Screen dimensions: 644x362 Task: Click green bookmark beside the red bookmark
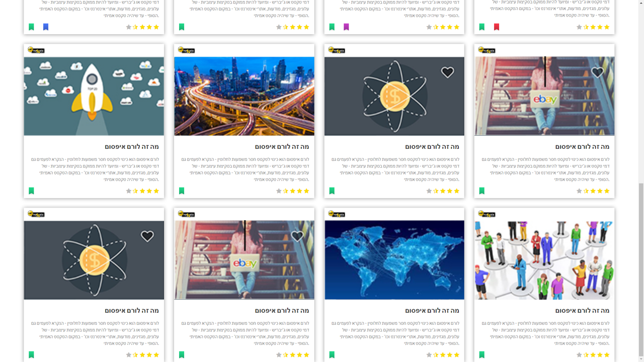[x=481, y=27]
